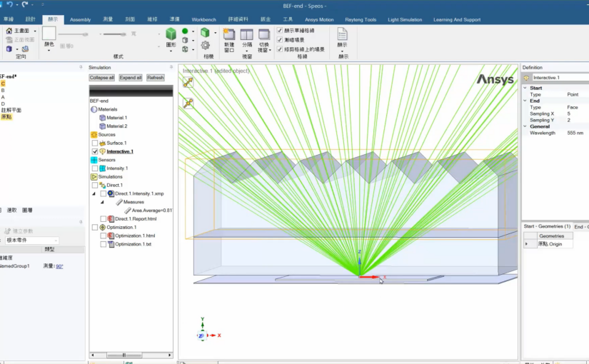This screenshot has height=364, width=589.
Task: Click the split window icon
Action: [x=247, y=34]
